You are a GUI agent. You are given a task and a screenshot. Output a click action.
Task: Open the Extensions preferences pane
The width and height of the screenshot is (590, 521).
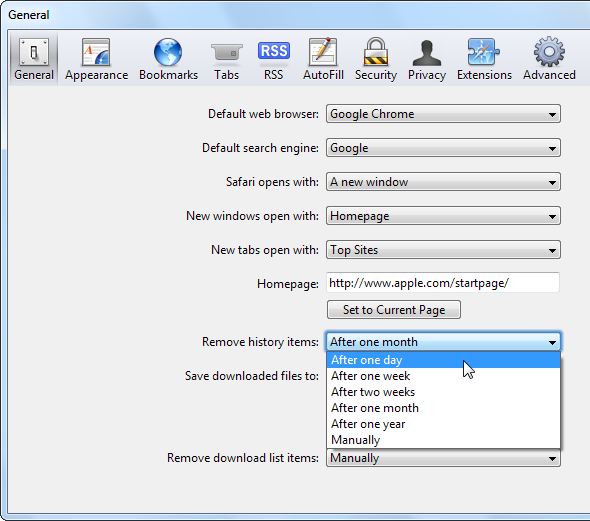(484, 59)
